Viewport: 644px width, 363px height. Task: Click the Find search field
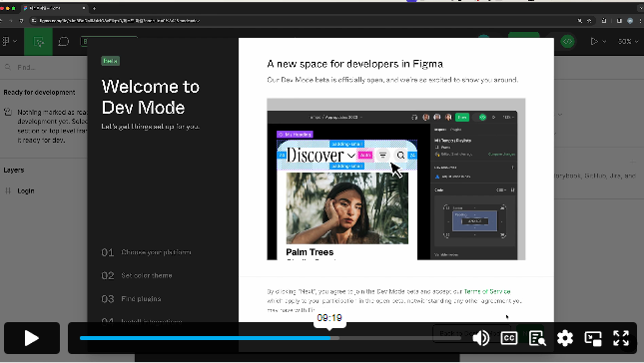45,67
